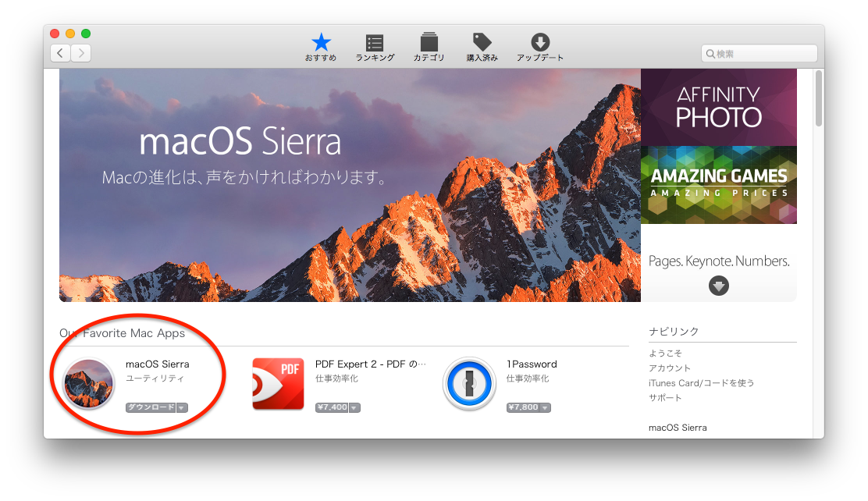Viewport: 868px width, 501px height.
Task: Open the アカウント quick link
Action: pos(670,368)
